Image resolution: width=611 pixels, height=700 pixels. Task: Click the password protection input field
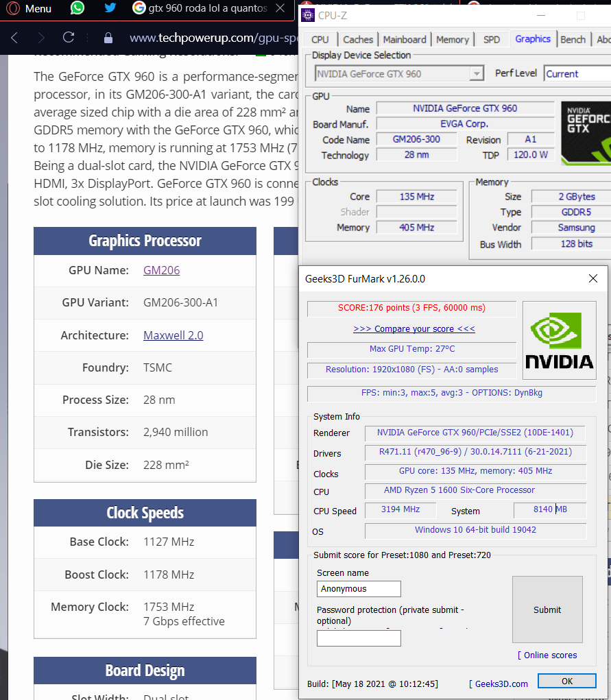pos(359,638)
